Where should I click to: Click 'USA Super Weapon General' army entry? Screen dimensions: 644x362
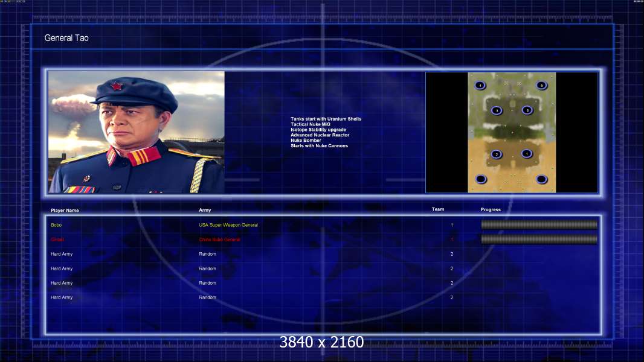pos(228,225)
